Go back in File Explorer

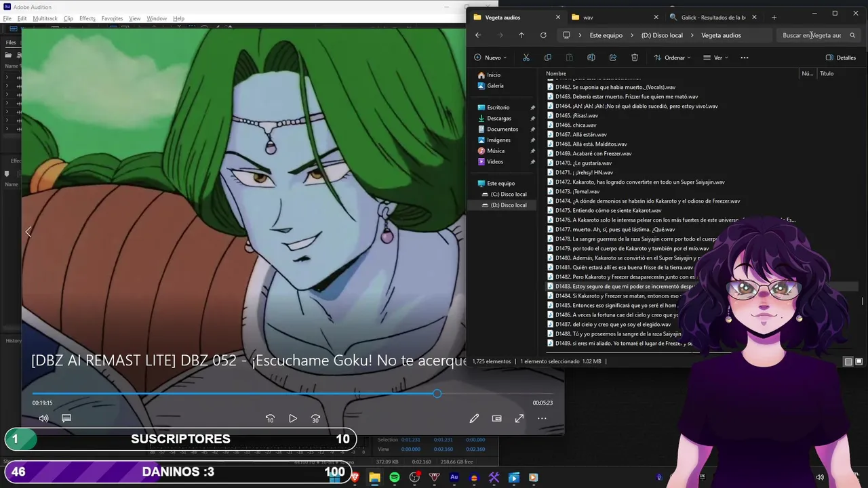478,35
